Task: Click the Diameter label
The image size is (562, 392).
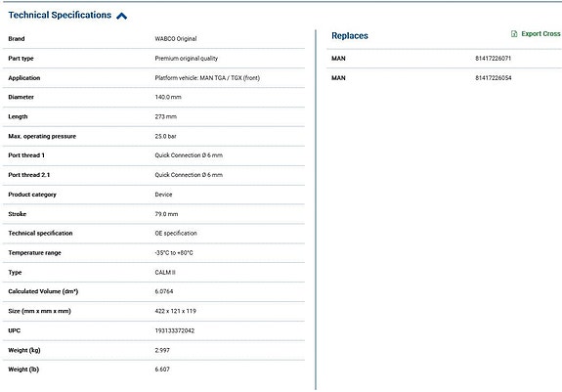Action: [x=21, y=97]
